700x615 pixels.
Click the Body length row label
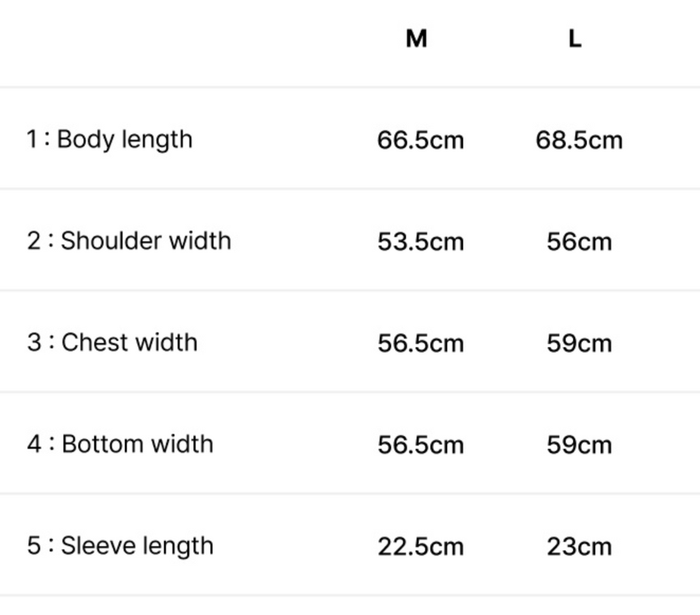point(110,140)
